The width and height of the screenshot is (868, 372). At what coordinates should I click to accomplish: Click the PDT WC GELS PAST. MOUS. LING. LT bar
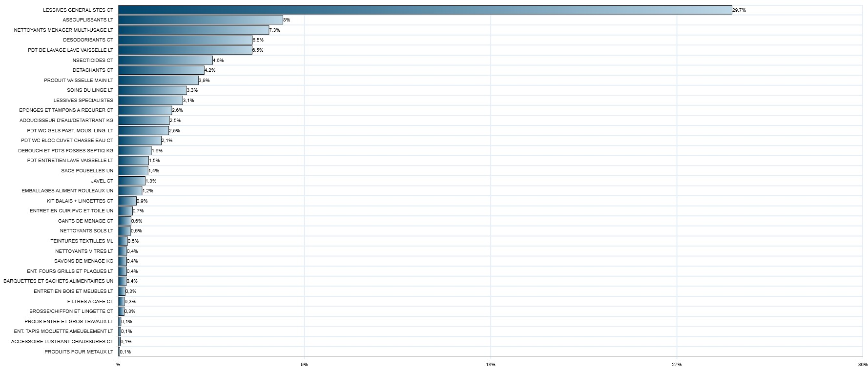click(144, 130)
